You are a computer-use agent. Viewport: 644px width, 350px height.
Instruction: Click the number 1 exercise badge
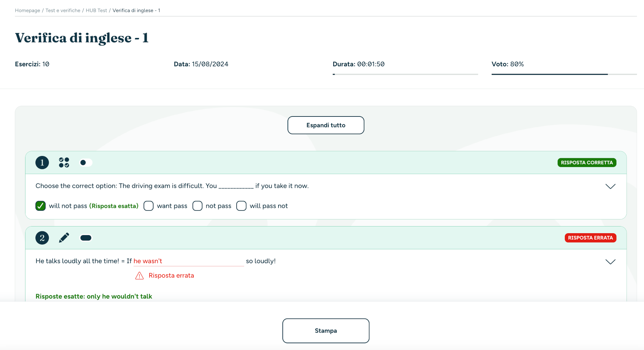pyautogui.click(x=42, y=162)
